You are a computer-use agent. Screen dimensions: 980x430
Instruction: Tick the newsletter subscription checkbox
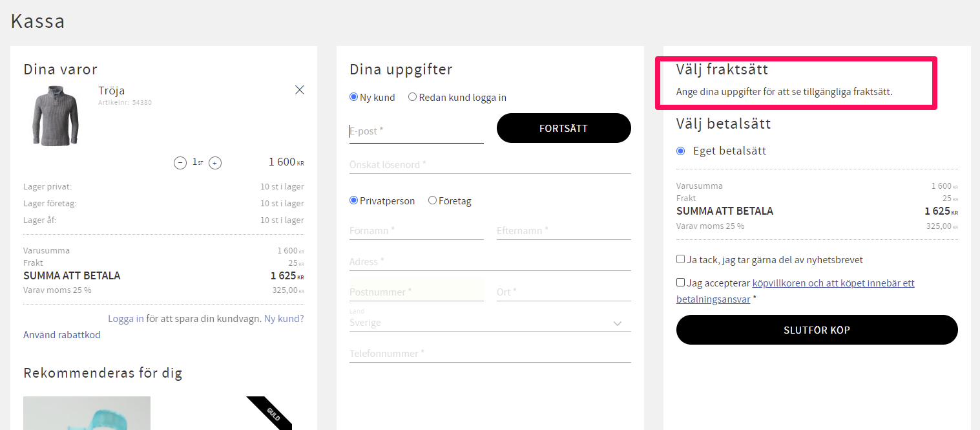(x=680, y=259)
